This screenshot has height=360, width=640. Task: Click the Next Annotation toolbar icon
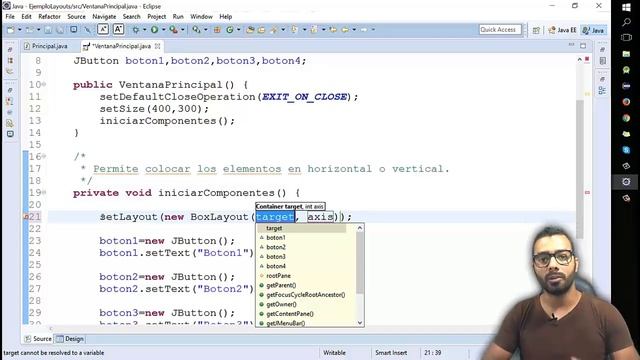point(294,30)
